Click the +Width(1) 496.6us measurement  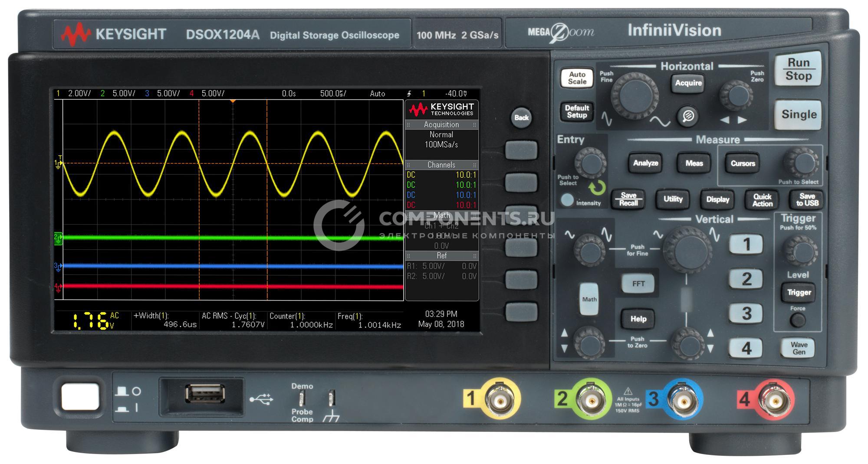tap(165, 320)
